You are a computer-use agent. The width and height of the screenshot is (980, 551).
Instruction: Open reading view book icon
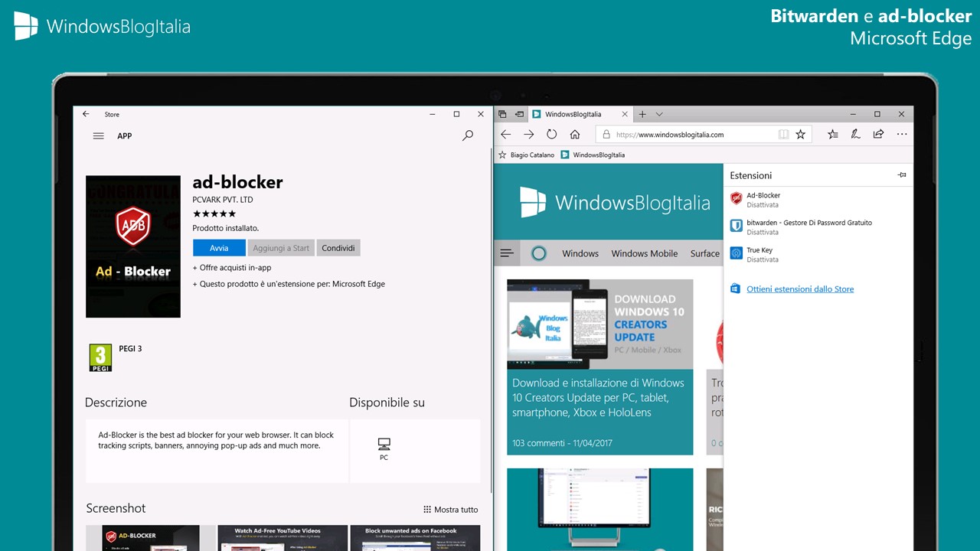click(783, 134)
